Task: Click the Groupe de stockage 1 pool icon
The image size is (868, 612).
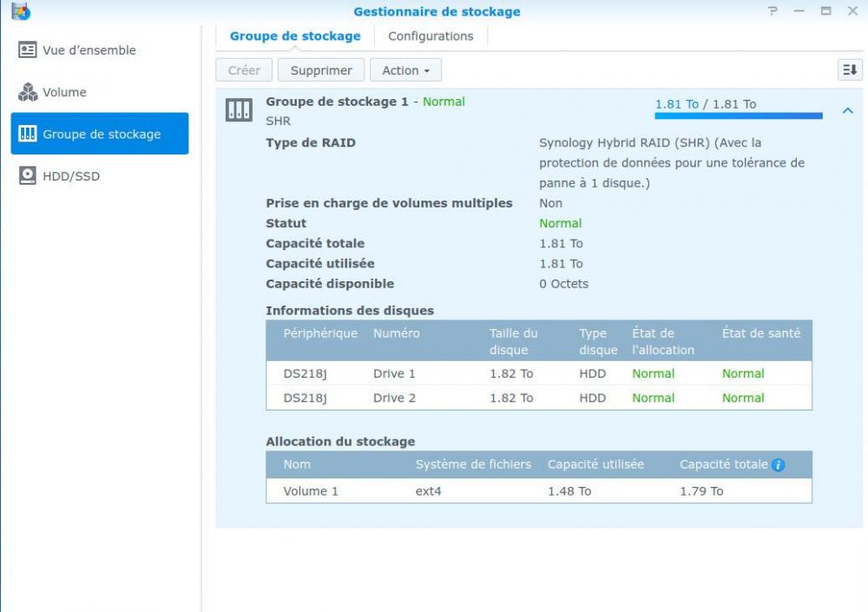Action: point(239,110)
